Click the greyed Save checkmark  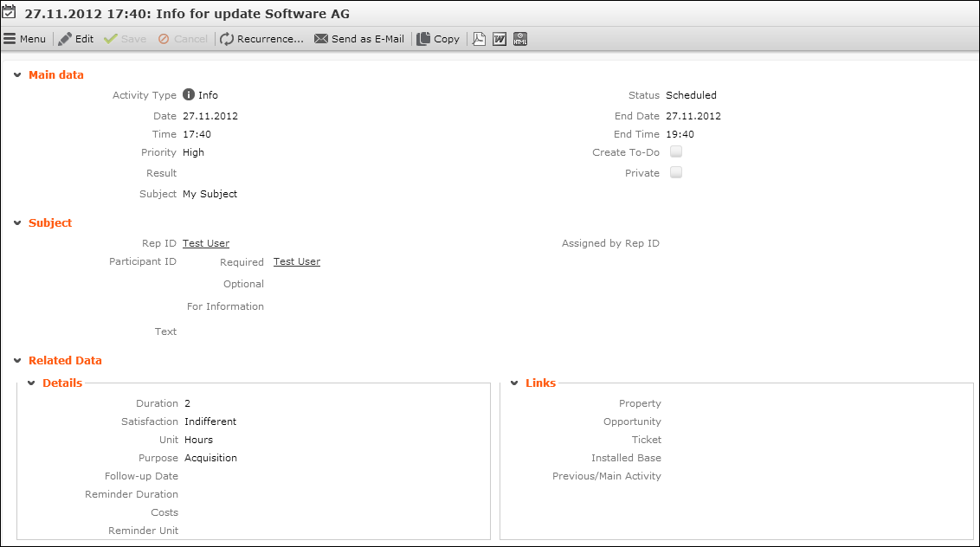(125, 39)
